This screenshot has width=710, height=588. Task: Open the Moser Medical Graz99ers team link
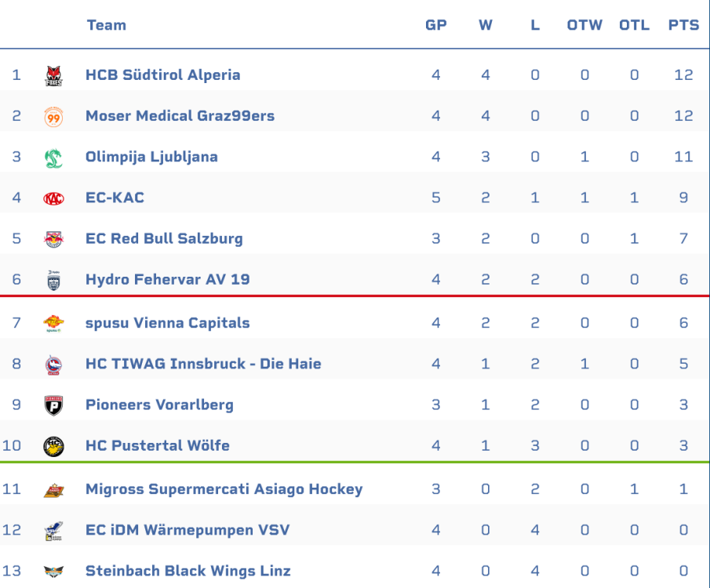180,116
